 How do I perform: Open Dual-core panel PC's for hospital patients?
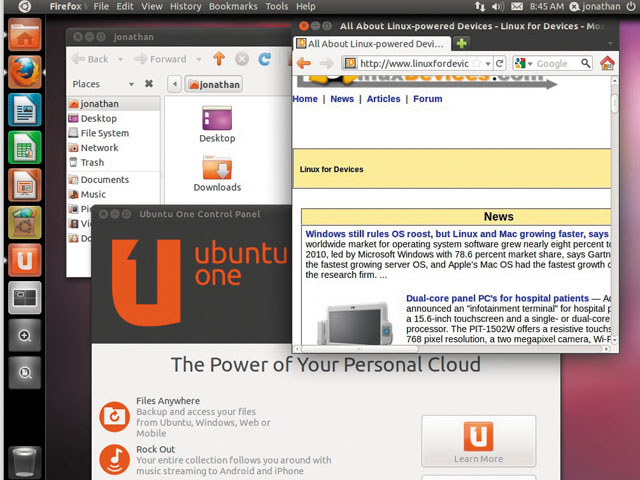tap(497, 298)
